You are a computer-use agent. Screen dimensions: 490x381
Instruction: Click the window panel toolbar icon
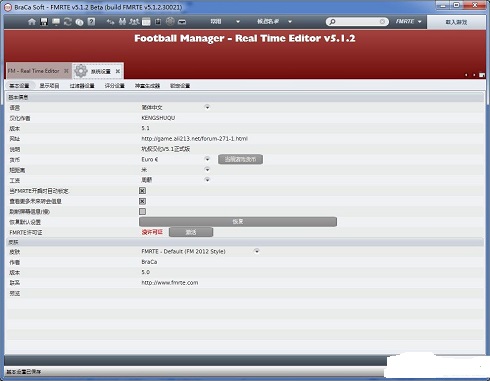pyautogui.click(x=146, y=22)
